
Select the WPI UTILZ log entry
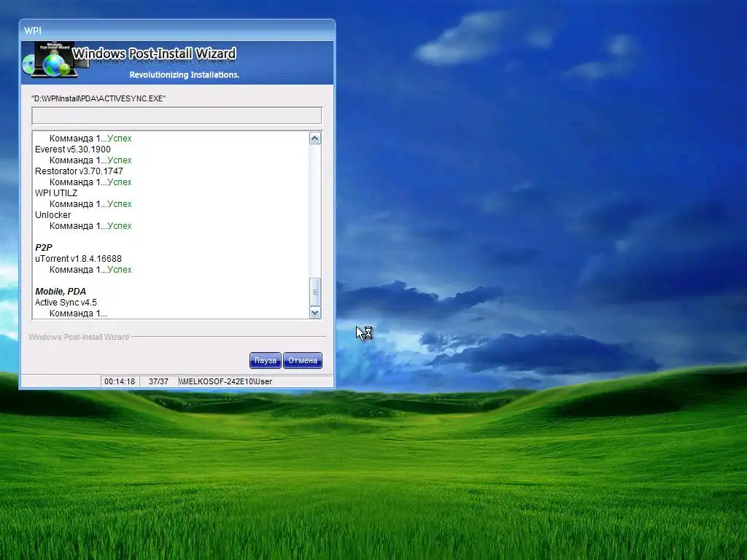tap(56, 193)
